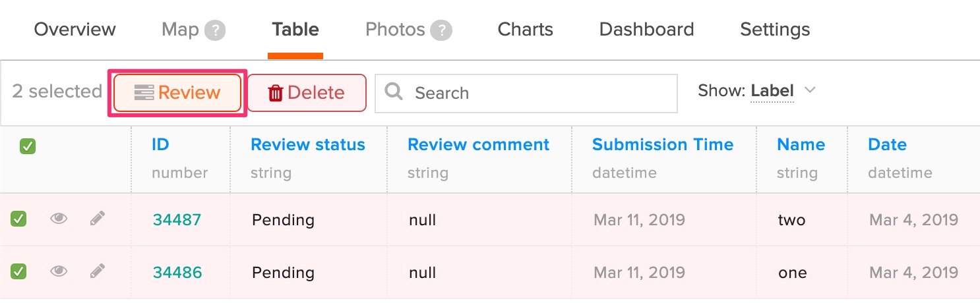Edit submission 34486 with the pencil icon
Screen dimensions: 980x303
tap(98, 270)
